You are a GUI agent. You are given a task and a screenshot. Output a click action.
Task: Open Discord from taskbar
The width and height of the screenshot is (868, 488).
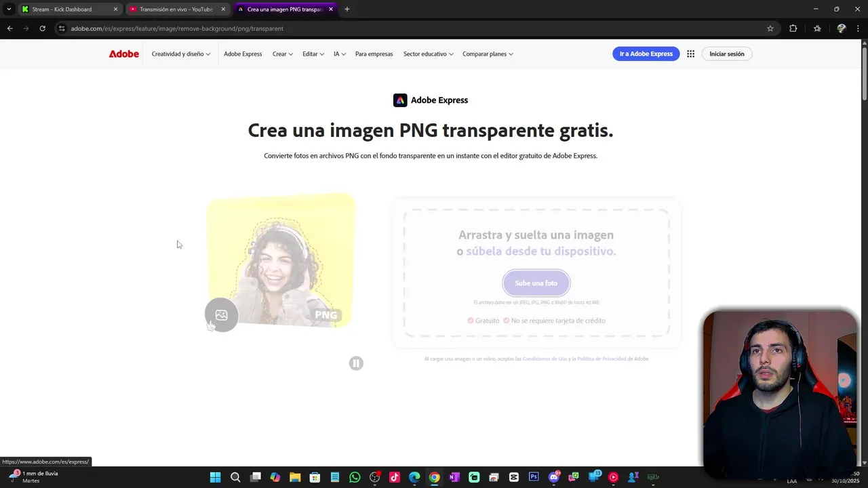554,477
